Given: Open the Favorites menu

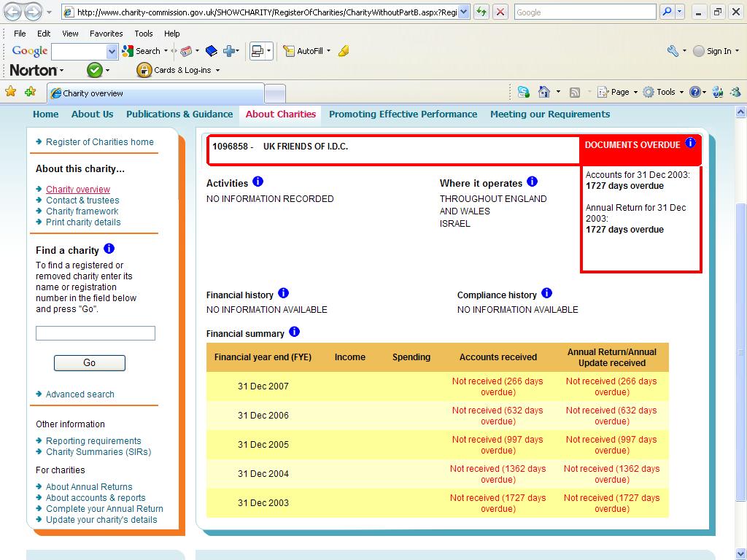Looking at the screenshot, I should point(106,34).
